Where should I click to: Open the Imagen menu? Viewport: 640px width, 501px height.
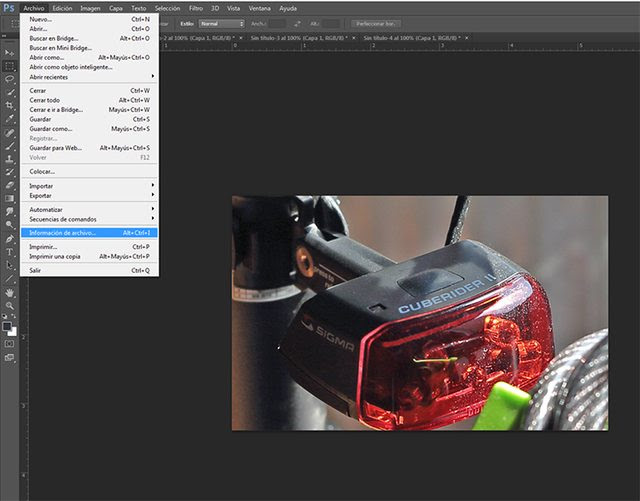[x=90, y=8]
